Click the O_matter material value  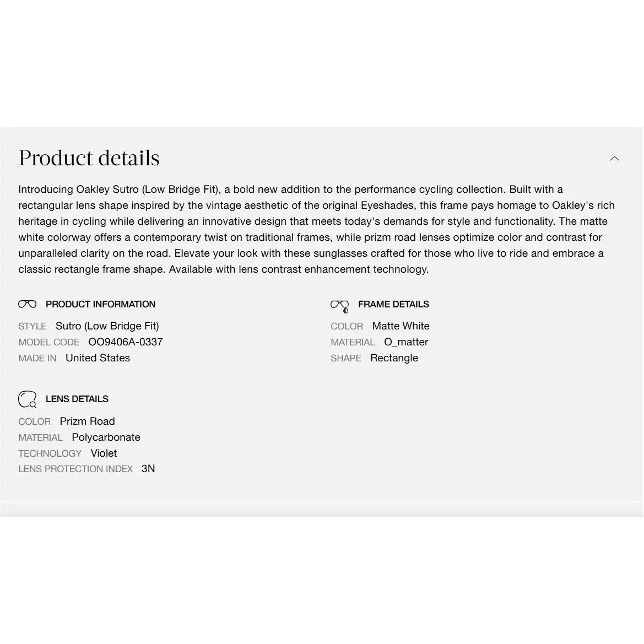click(406, 342)
